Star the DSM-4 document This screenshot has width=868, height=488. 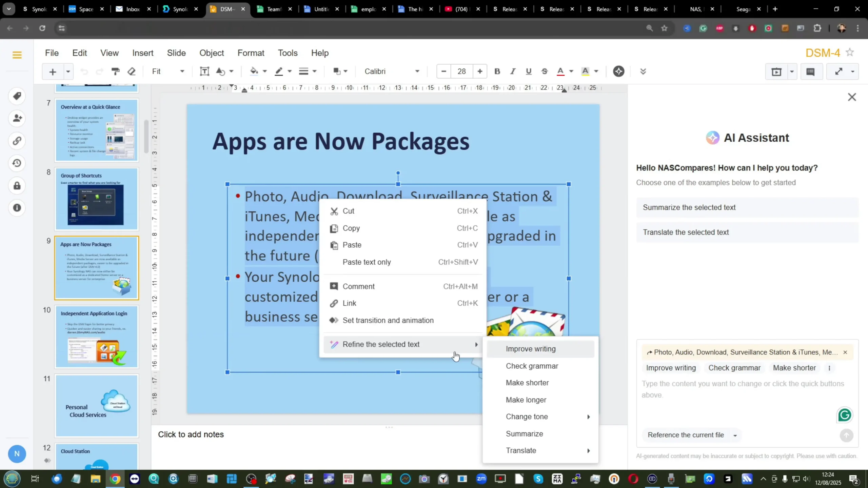click(x=850, y=53)
